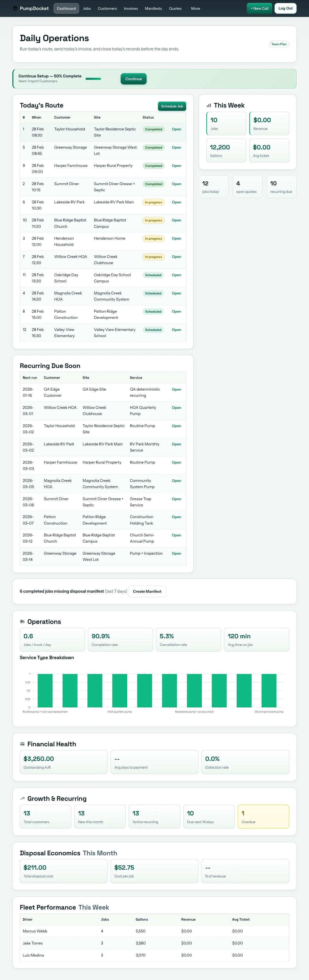Click the Overdue recurring card
The height and width of the screenshot is (980, 309).
pos(263,816)
